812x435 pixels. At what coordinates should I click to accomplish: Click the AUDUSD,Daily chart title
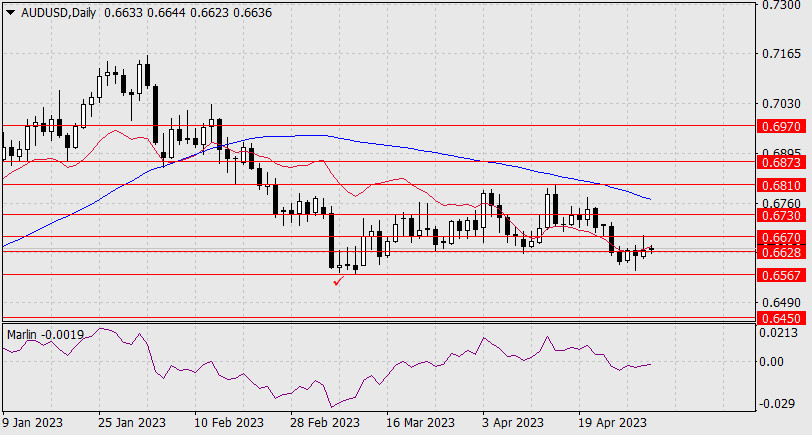58,13
